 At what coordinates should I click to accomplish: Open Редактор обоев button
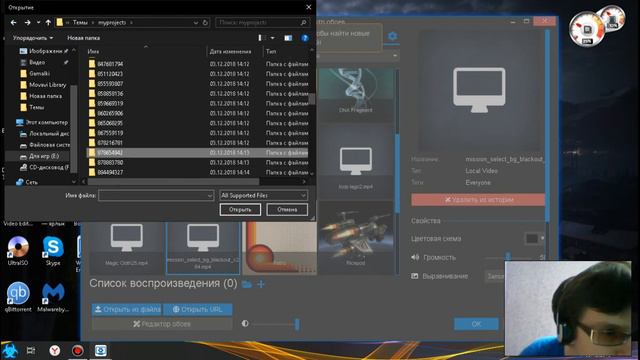pyautogui.click(x=162, y=324)
